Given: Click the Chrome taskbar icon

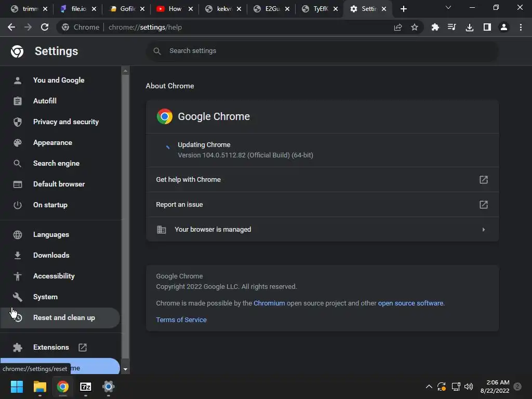Looking at the screenshot, I should (63, 387).
